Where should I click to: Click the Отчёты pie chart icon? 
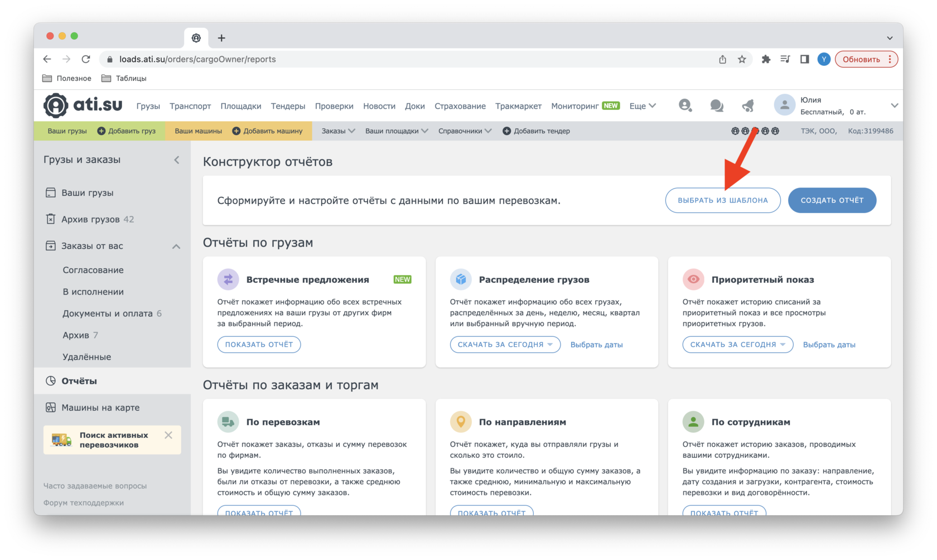click(x=51, y=381)
